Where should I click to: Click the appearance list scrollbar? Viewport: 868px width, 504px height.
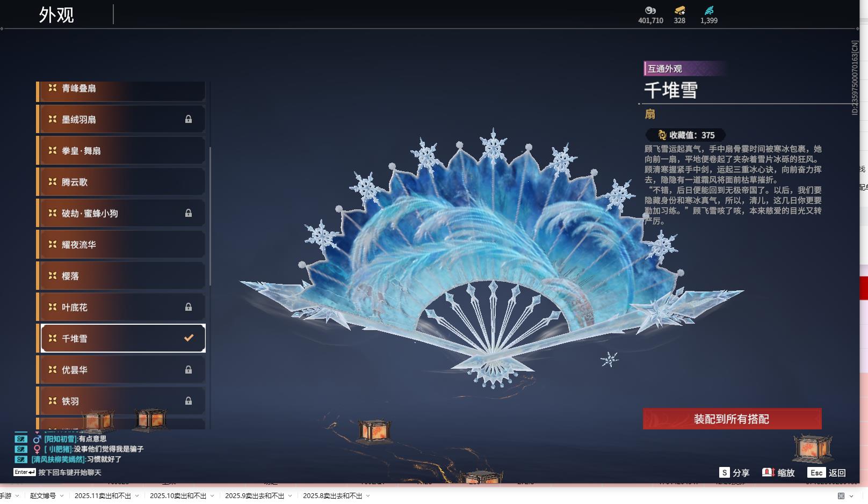tap(210, 216)
